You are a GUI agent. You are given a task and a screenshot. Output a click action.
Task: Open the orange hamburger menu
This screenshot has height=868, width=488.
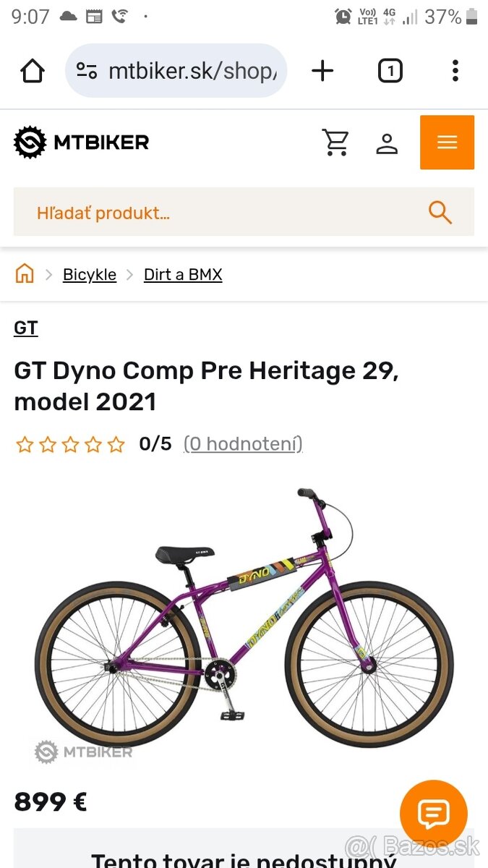pyautogui.click(x=447, y=142)
